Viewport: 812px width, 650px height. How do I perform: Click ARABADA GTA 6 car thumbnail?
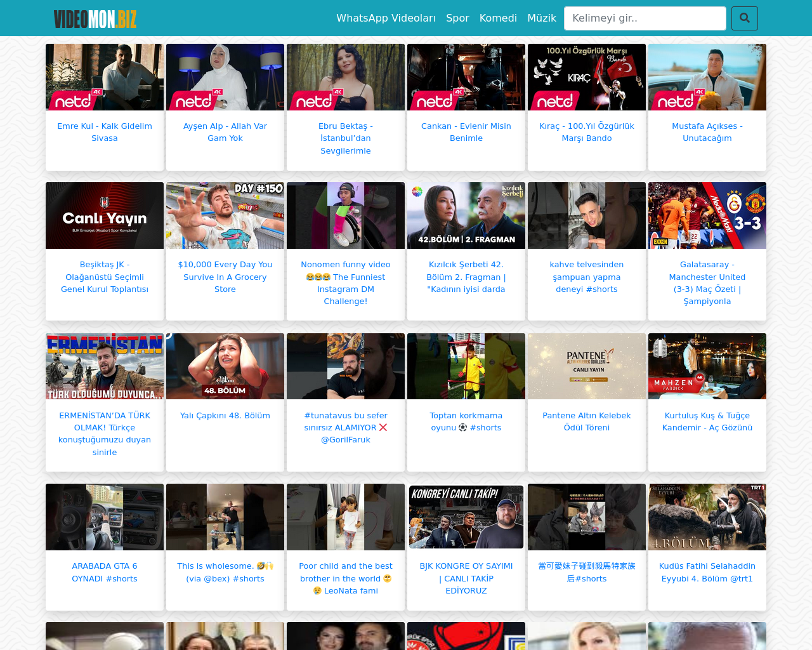tap(105, 517)
